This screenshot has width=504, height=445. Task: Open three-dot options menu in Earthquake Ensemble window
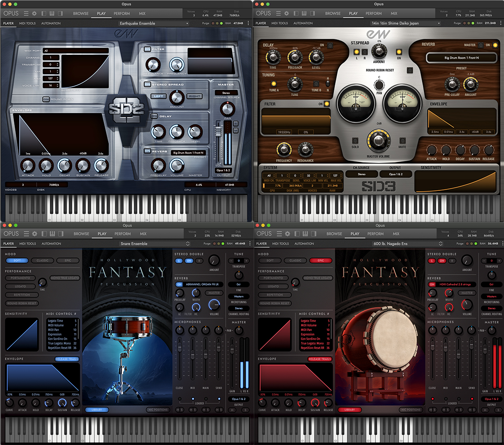[x=248, y=23]
